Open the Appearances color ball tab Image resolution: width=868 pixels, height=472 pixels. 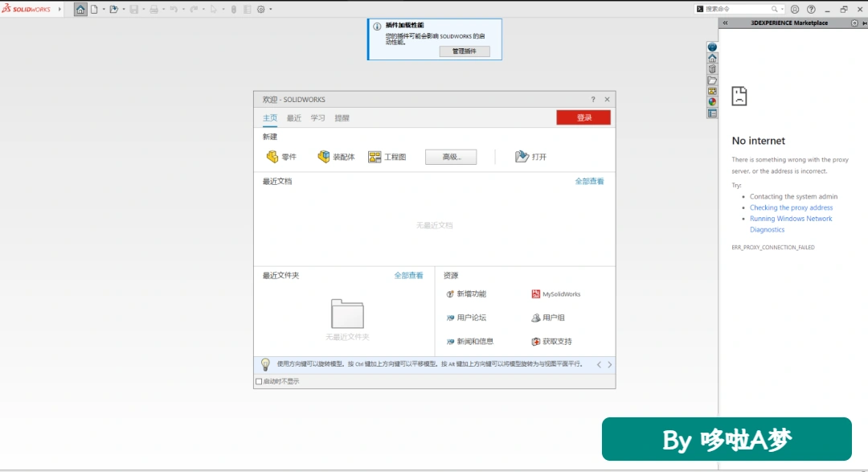point(712,102)
